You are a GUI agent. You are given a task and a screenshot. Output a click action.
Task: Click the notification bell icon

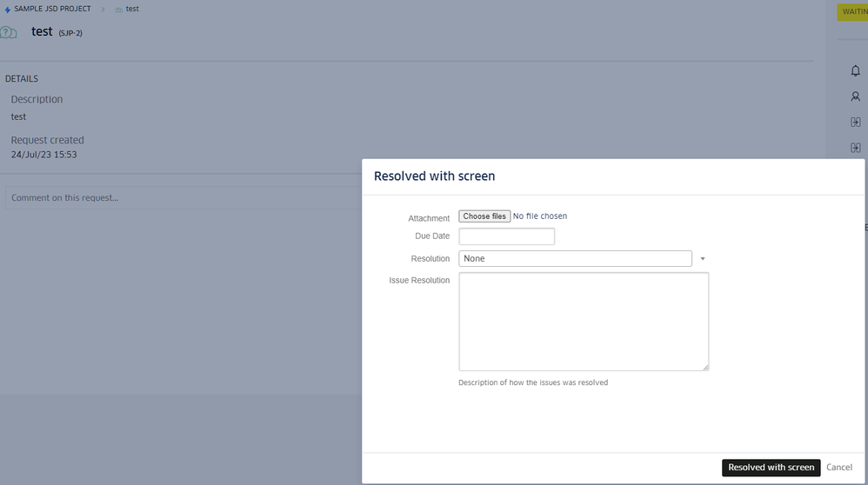[x=855, y=70]
